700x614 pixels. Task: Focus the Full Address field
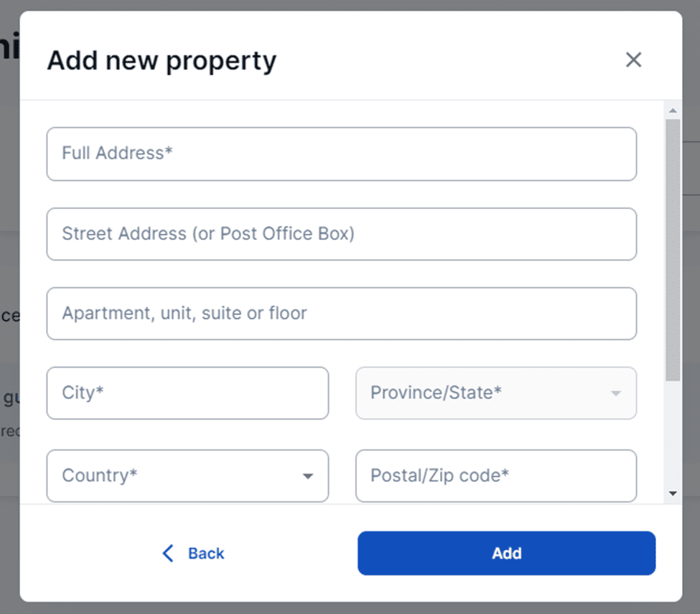pyautogui.click(x=341, y=154)
